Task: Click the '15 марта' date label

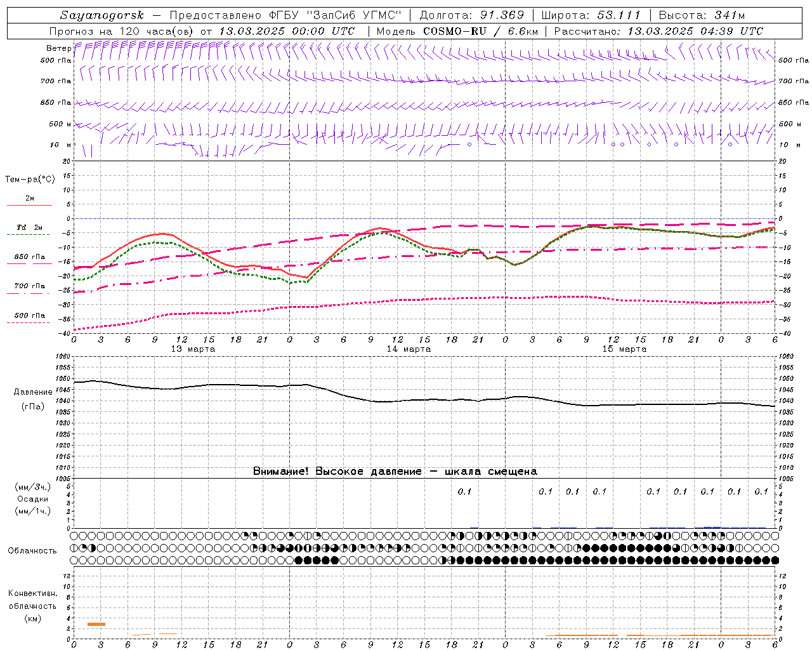Action: point(624,349)
